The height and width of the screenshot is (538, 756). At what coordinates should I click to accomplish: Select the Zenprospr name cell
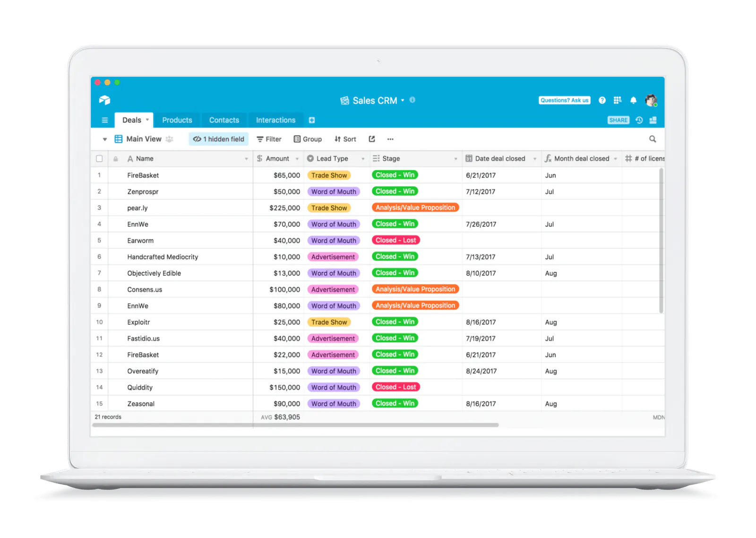tap(180, 191)
